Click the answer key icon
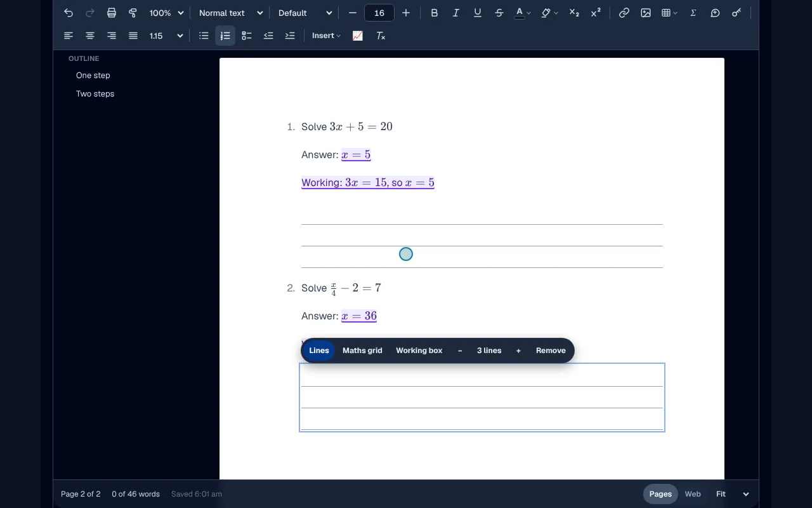 tap(737, 13)
